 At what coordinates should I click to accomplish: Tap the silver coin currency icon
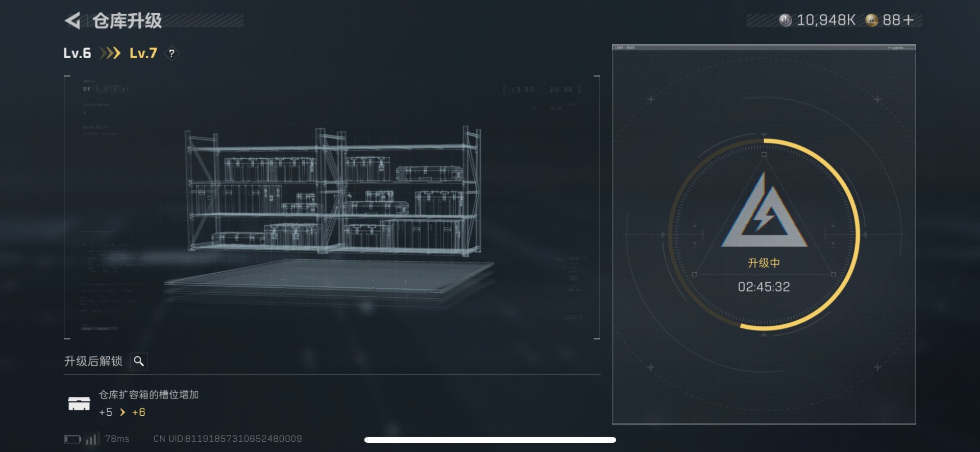coord(785,20)
